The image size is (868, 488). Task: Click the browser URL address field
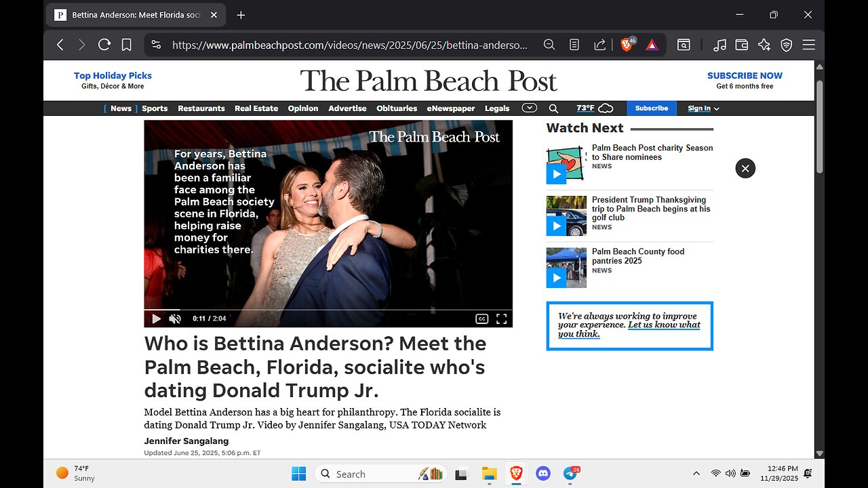(349, 45)
